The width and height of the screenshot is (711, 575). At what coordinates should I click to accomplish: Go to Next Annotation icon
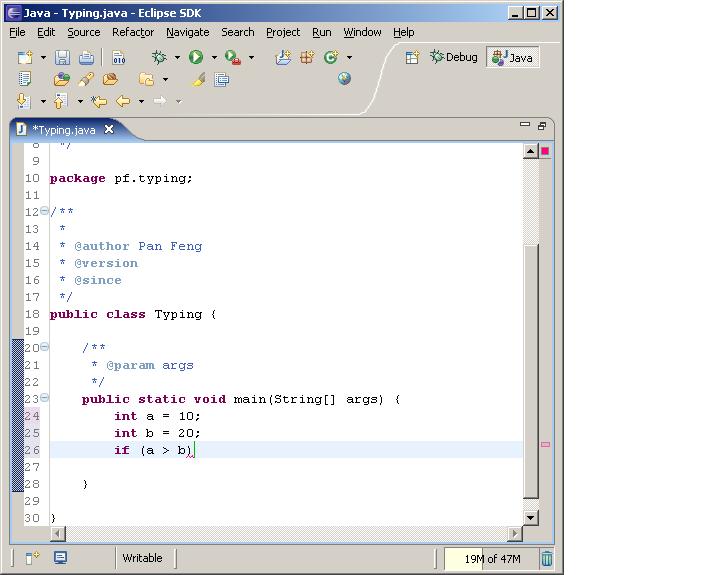pyautogui.click(x=24, y=101)
